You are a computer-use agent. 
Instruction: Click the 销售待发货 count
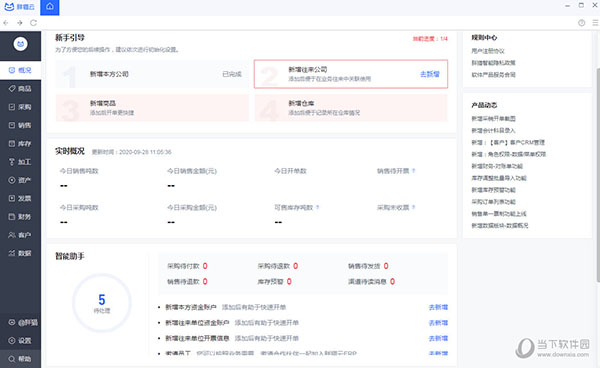click(386, 266)
